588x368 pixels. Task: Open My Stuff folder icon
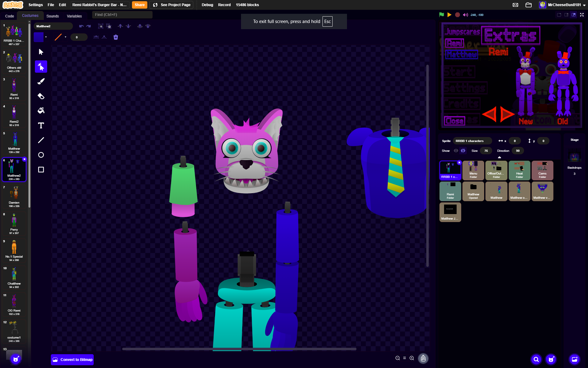tap(529, 5)
